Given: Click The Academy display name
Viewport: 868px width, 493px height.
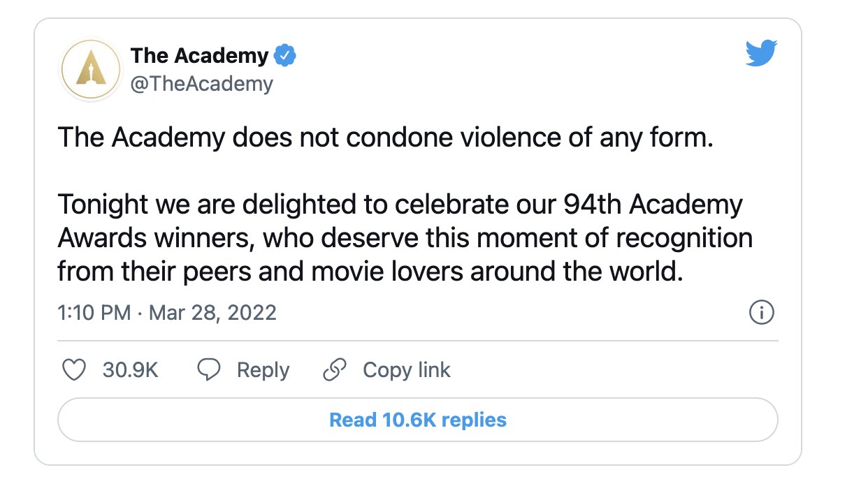Looking at the screenshot, I should click(x=199, y=55).
